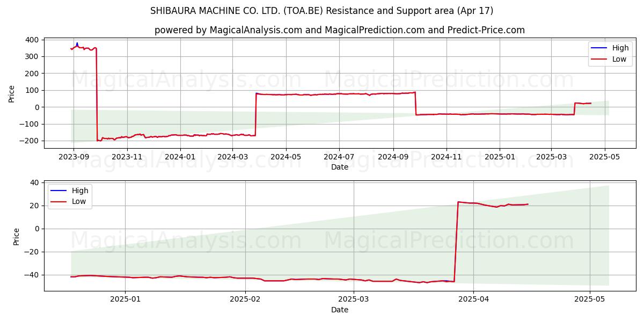Click the 2023-11 tick label
This screenshot has height=322, width=644.
[x=127, y=156]
